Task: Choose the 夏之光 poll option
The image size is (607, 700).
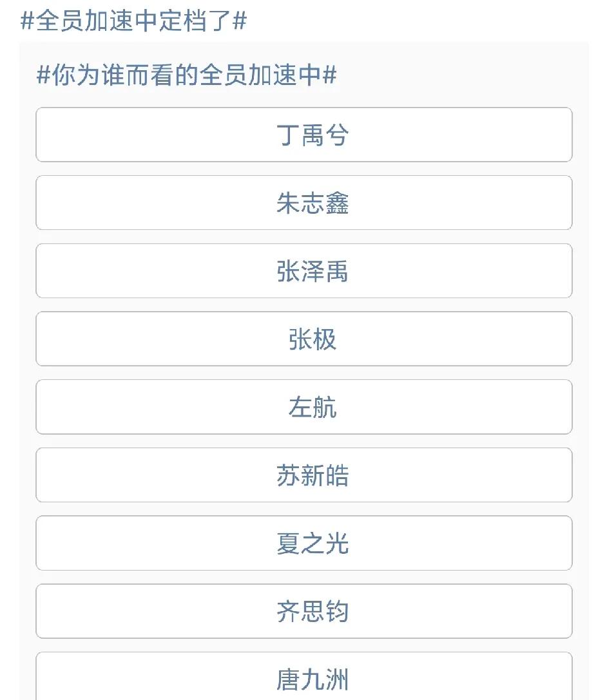Action: [x=303, y=543]
